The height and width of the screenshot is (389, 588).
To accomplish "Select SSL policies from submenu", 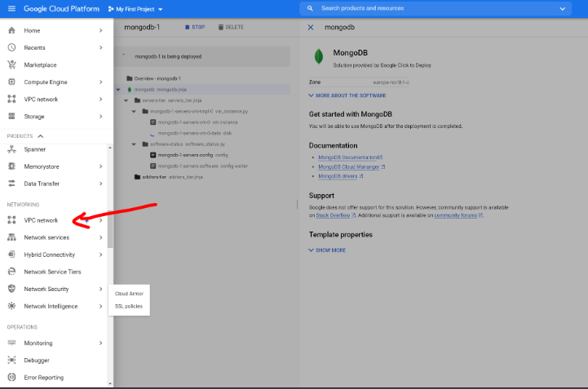I will click(129, 306).
